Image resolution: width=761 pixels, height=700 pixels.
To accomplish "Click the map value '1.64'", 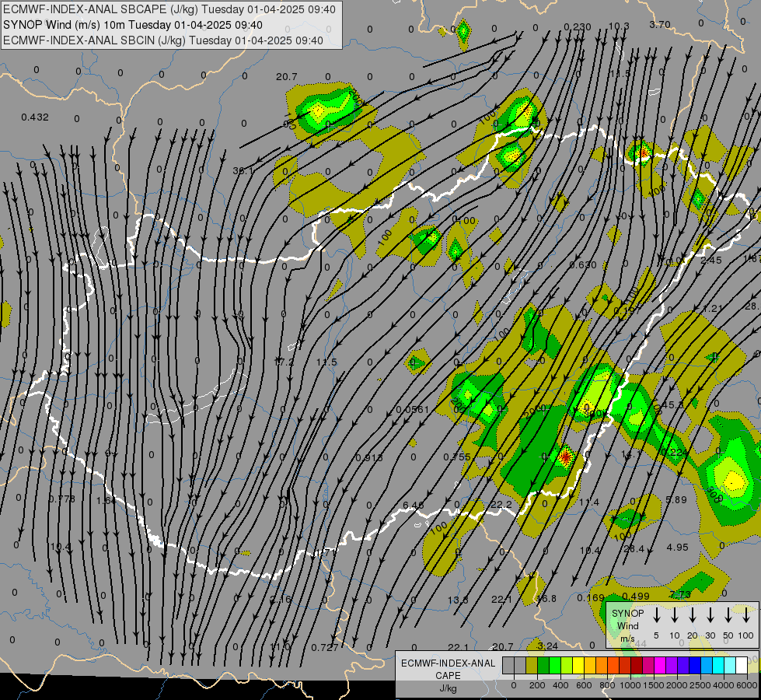I will coord(106,500).
